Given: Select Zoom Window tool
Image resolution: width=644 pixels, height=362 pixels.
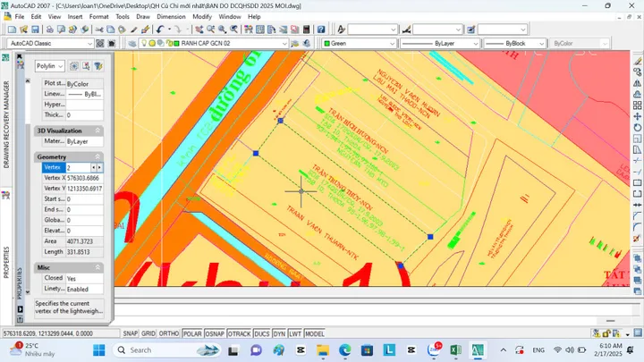Looking at the screenshot, I should [222, 29].
